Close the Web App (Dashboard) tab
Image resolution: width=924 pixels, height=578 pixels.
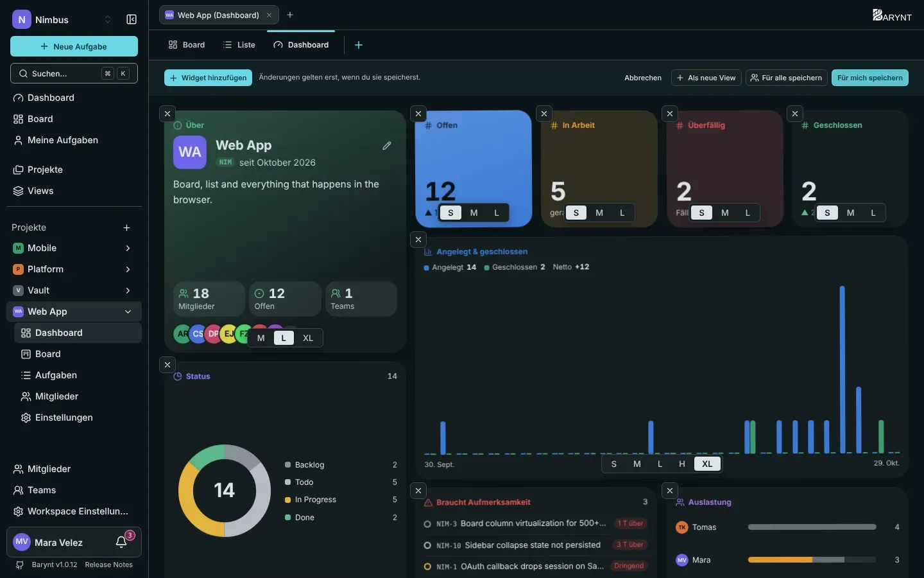coord(269,15)
